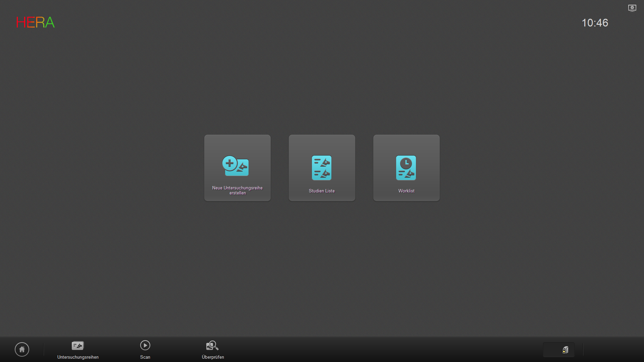This screenshot has width=644, height=362.
Task: Select the 'Neue Untersuchungsreihe erstellen' label
Action: 237,190
